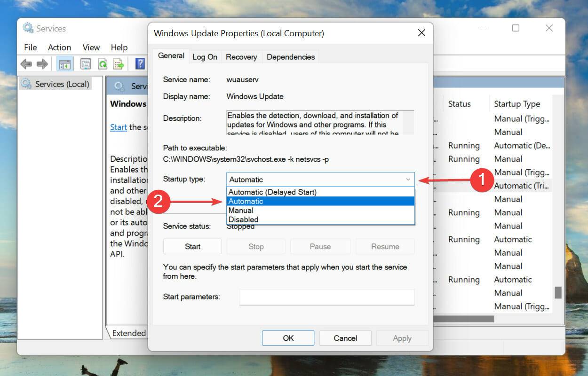The width and height of the screenshot is (588, 376).
Task: Click the Back navigation arrow
Action: coord(26,63)
